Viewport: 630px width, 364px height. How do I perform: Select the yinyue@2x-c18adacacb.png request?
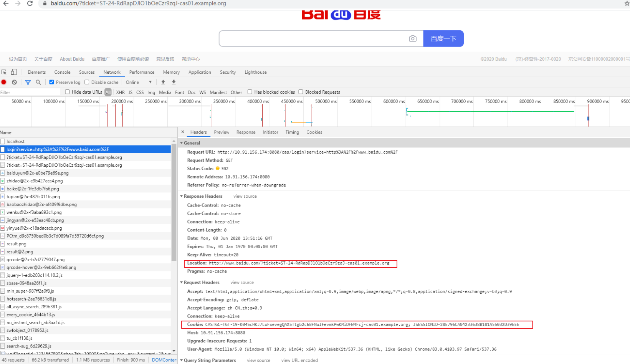pyautogui.click(x=85, y=228)
